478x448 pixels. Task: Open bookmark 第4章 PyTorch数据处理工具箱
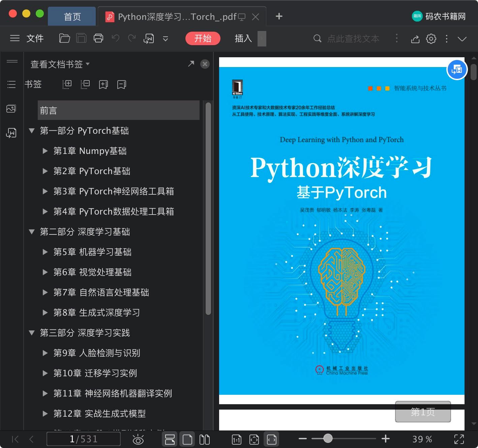coord(114,212)
